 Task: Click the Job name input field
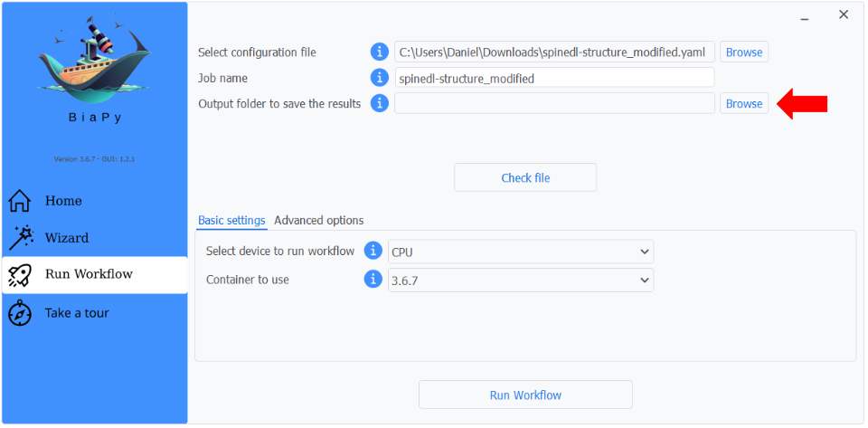(x=554, y=78)
